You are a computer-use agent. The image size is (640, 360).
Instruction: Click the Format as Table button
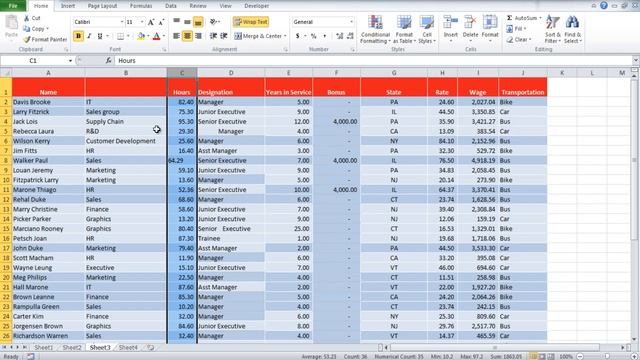pos(404,29)
